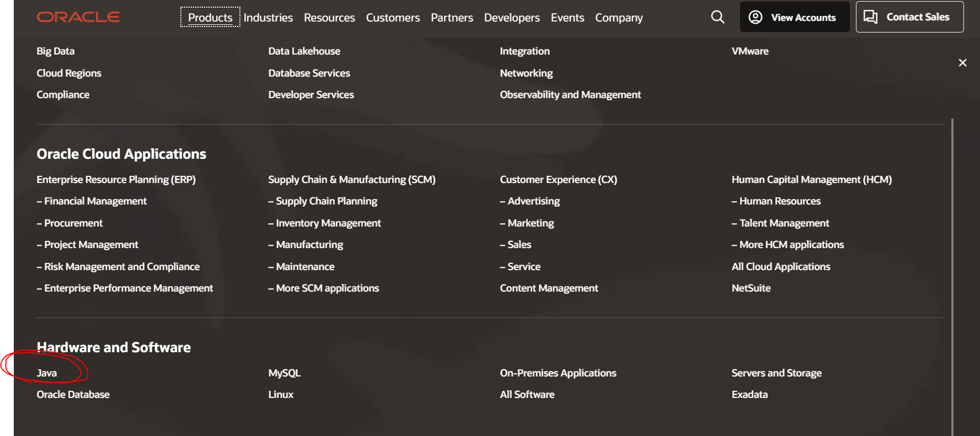Open the Java link
Screen dimensions: 980x436
coord(46,373)
